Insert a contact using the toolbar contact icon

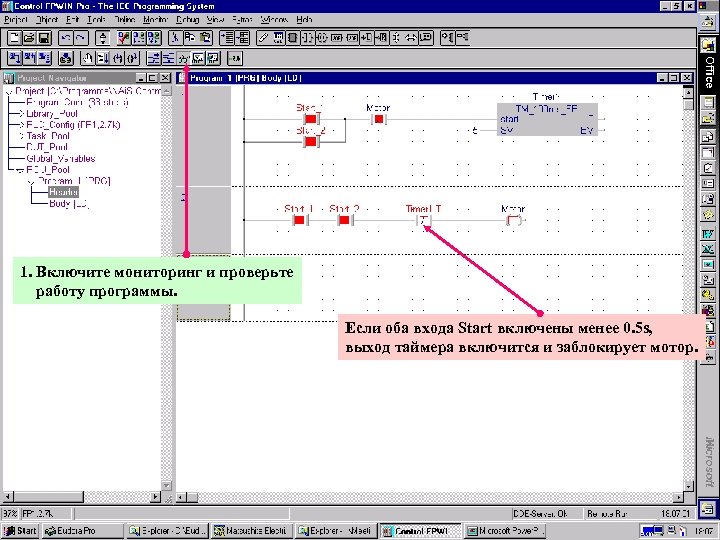click(307, 38)
